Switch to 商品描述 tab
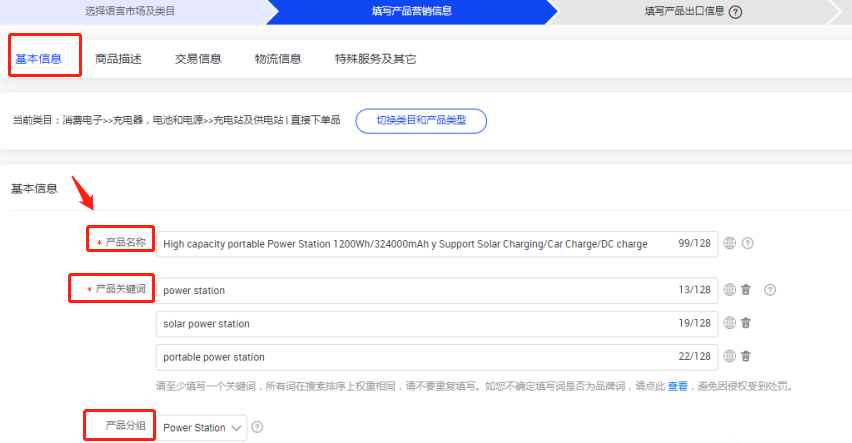 tap(118, 59)
